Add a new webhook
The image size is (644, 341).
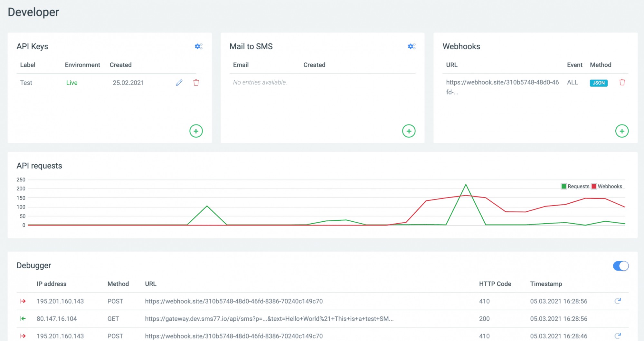(x=621, y=131)
